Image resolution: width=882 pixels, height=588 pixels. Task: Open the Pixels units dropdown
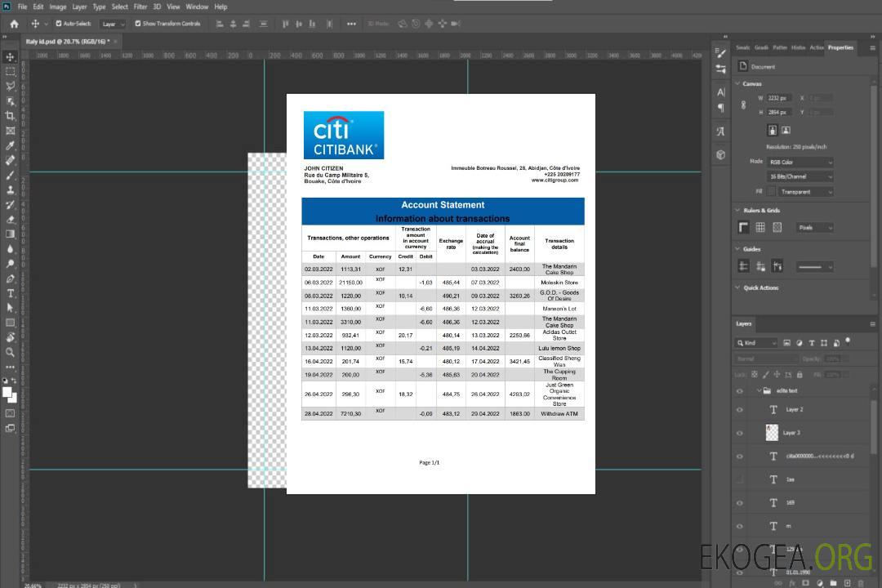(814, 227)
